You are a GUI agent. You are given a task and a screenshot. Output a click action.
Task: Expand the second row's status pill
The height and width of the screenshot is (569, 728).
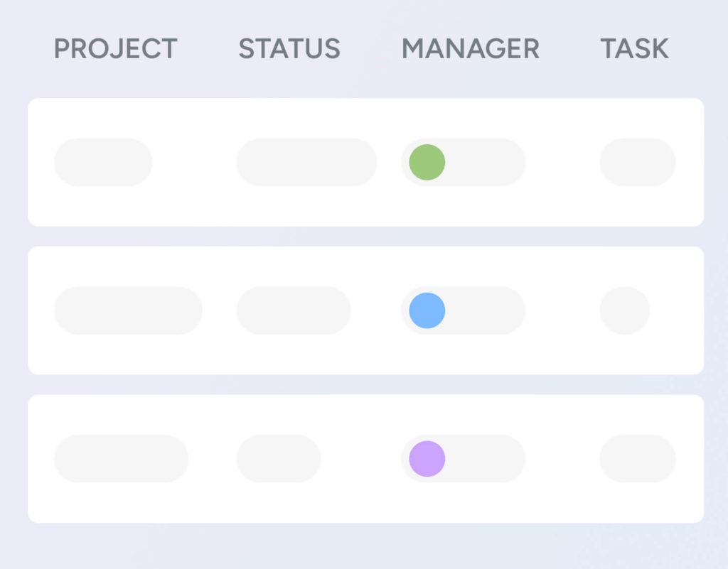[294, 310]
